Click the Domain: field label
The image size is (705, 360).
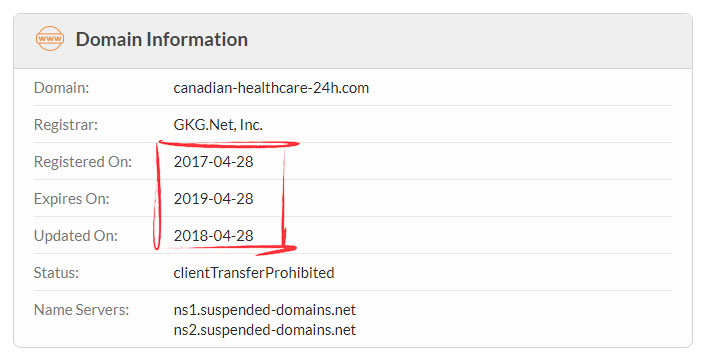point(62,88)
